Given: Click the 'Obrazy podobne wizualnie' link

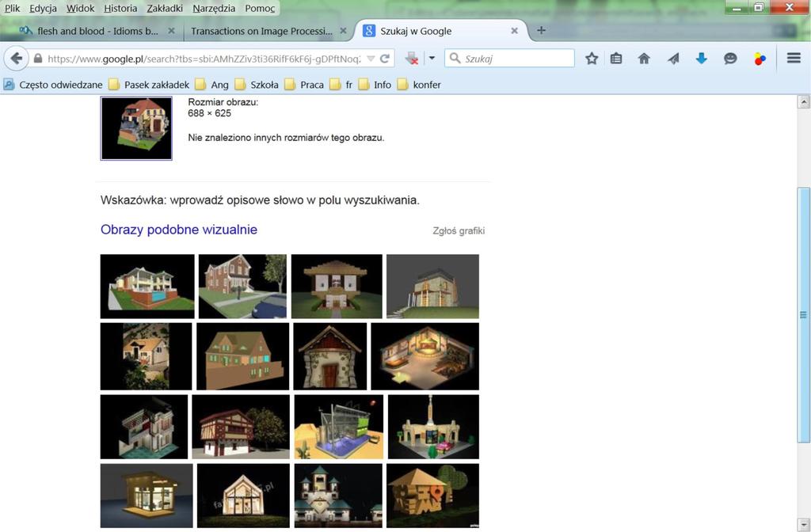Looking at the screenshot, I should 178,230.
